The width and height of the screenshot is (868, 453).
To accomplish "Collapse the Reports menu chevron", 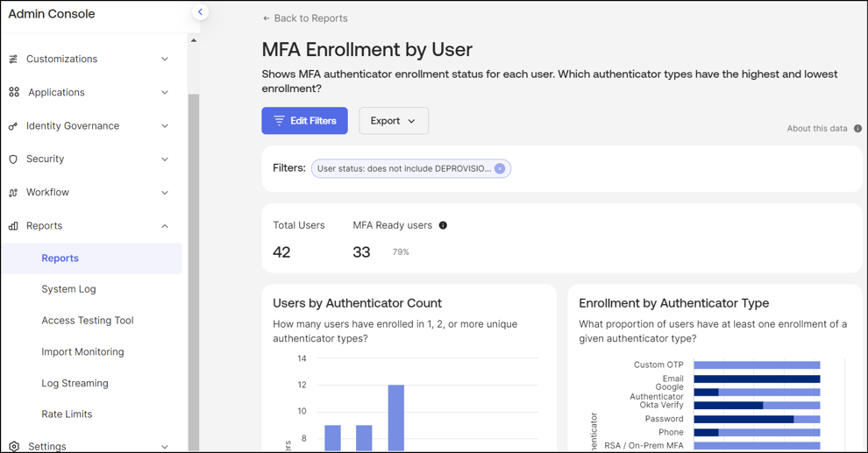I will click(165, 226).
